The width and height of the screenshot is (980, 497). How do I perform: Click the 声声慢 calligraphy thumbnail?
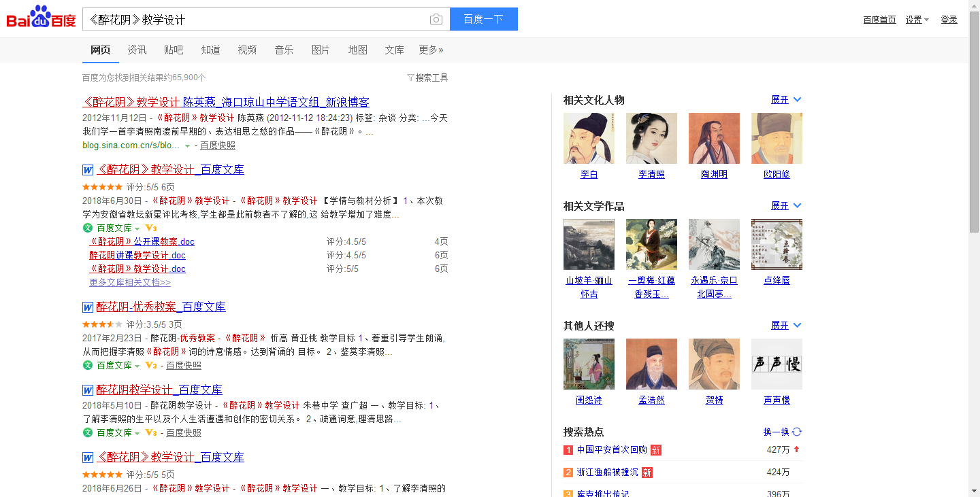point(777,364)
